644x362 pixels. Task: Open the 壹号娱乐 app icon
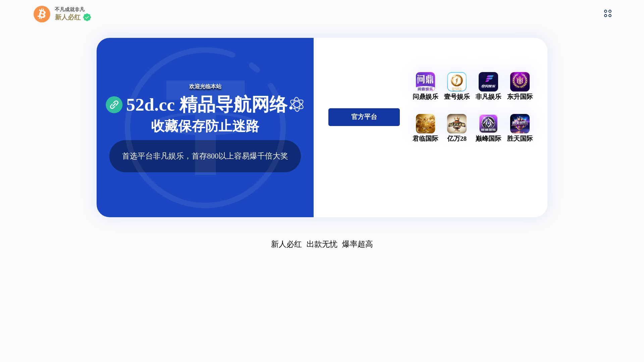pyautogui.click(x=457, y=82)
